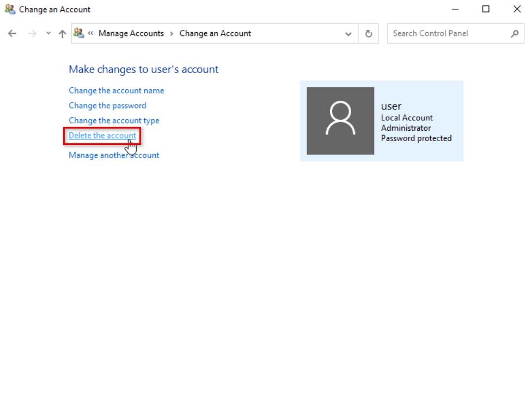
Task: Go back with the Back arrow
Action: point(12,33)
